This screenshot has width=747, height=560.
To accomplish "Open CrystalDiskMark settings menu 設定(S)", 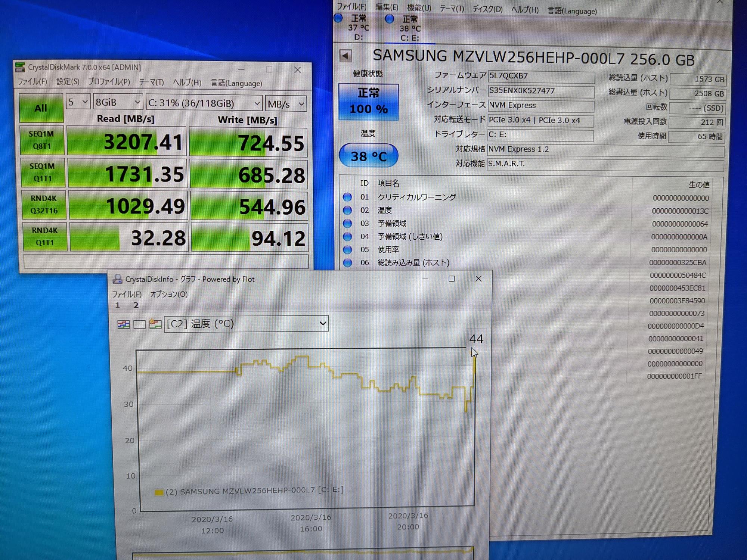I will [x=68, y=82].
